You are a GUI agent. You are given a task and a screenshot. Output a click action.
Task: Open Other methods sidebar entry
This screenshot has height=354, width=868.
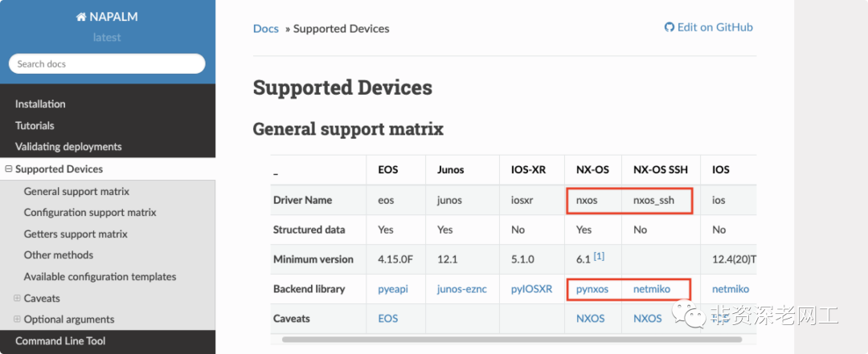tap(59, 255)
